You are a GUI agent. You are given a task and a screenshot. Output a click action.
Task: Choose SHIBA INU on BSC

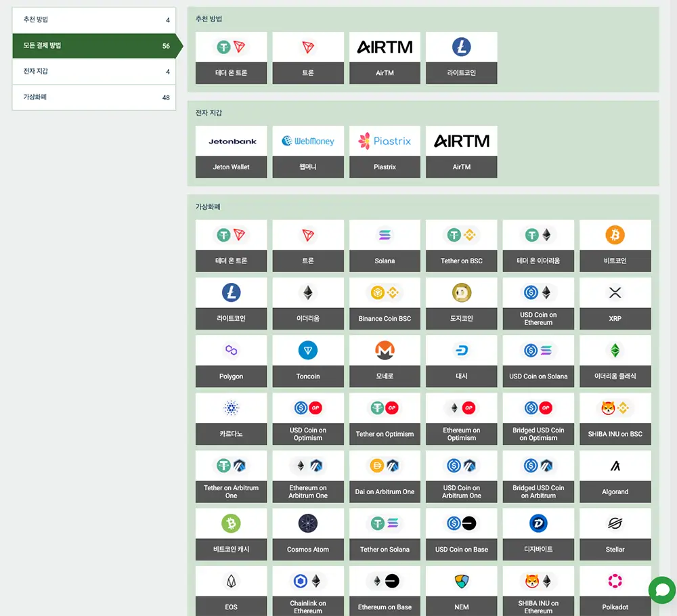pyautogui.click(x=615, y=419)
